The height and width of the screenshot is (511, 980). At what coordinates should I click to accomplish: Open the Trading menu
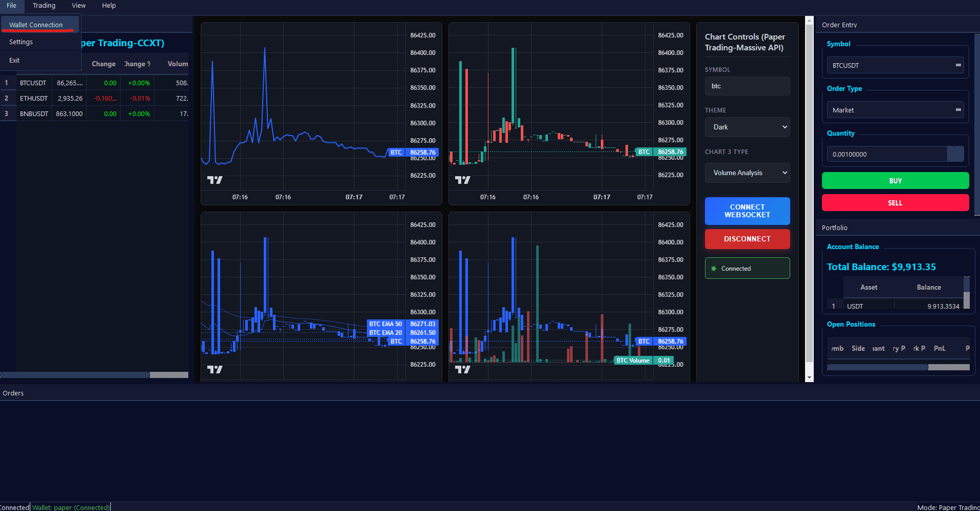point(44,6)
